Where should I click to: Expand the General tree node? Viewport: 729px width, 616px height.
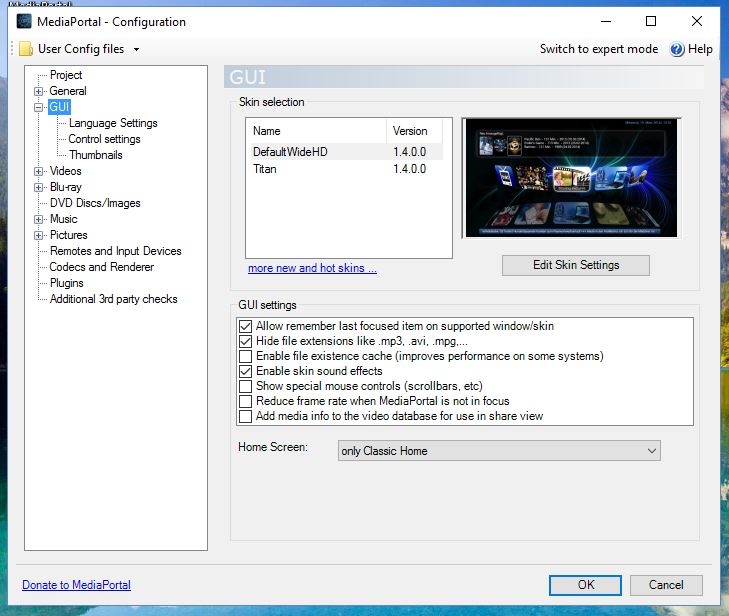[39, 91]
